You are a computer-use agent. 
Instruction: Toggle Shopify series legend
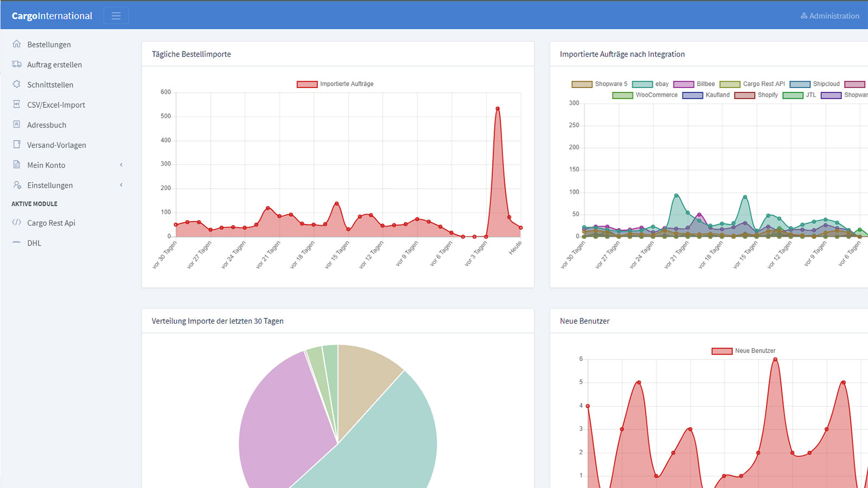(x=756, y=95)
